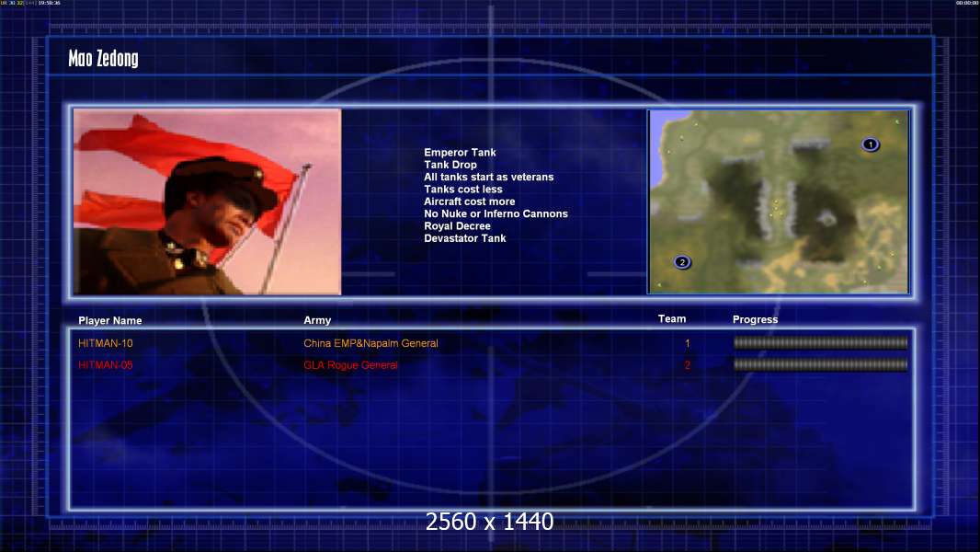Click the general portrait image with red flags
Image resolution: width=980 pixels, height=552 pixels.
[x=208, y=201]
